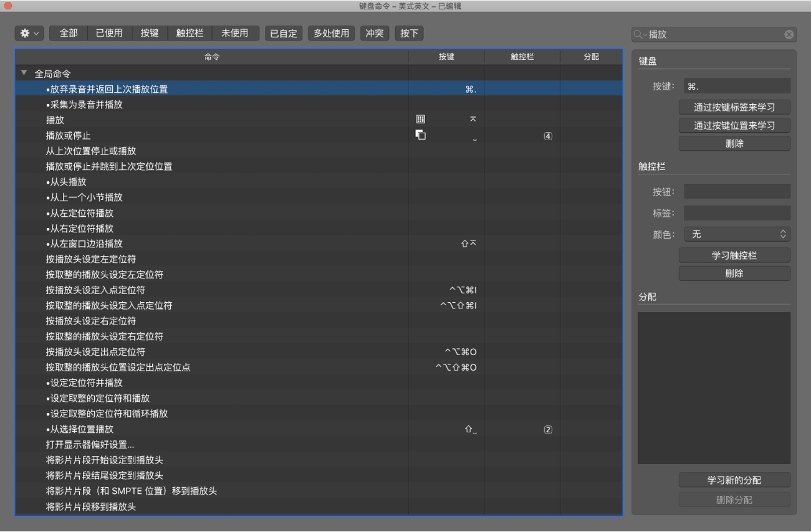Select 按取整的播放头设定入点定位符 row

[x=319, y=306]
